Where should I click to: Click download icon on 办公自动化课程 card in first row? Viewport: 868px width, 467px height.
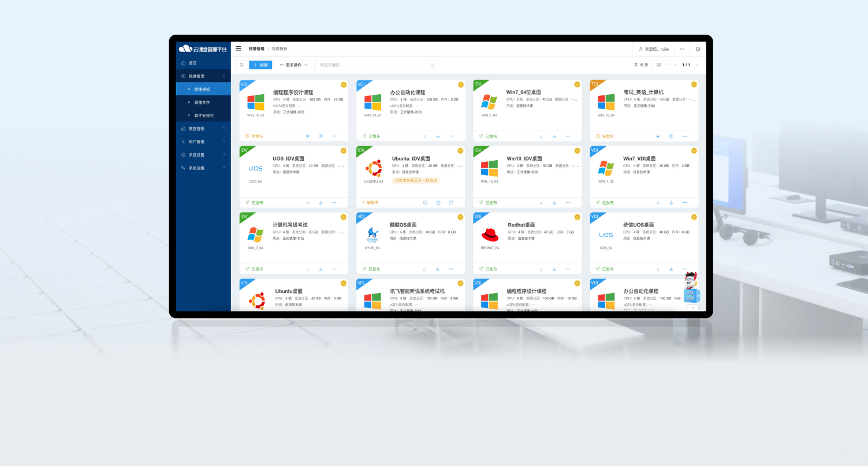(x=438, y=136)
